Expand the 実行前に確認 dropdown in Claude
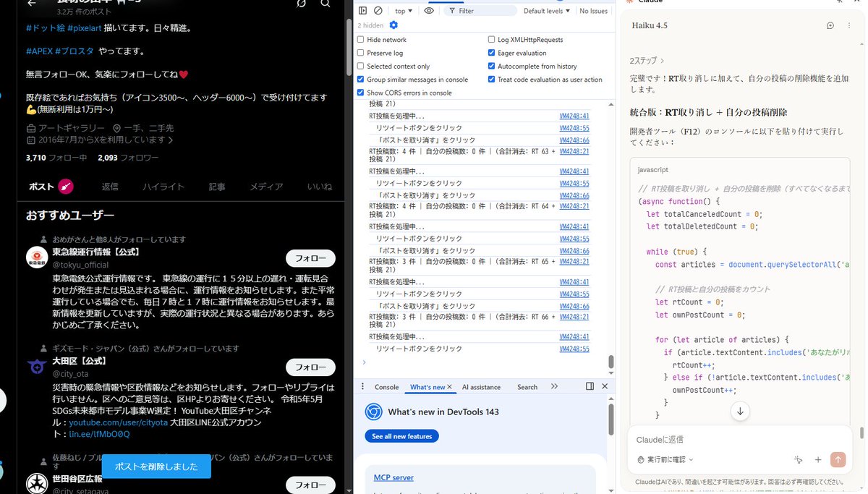Viewport: 868px width, 494px height. [x=664, y=459]
